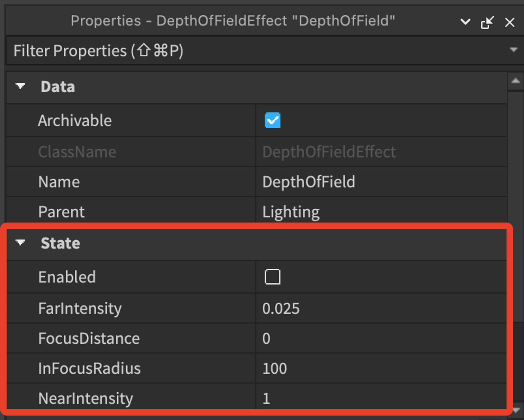524x420 pixels.
Task: Select the Enabled property label
Action: pos(67,277)
